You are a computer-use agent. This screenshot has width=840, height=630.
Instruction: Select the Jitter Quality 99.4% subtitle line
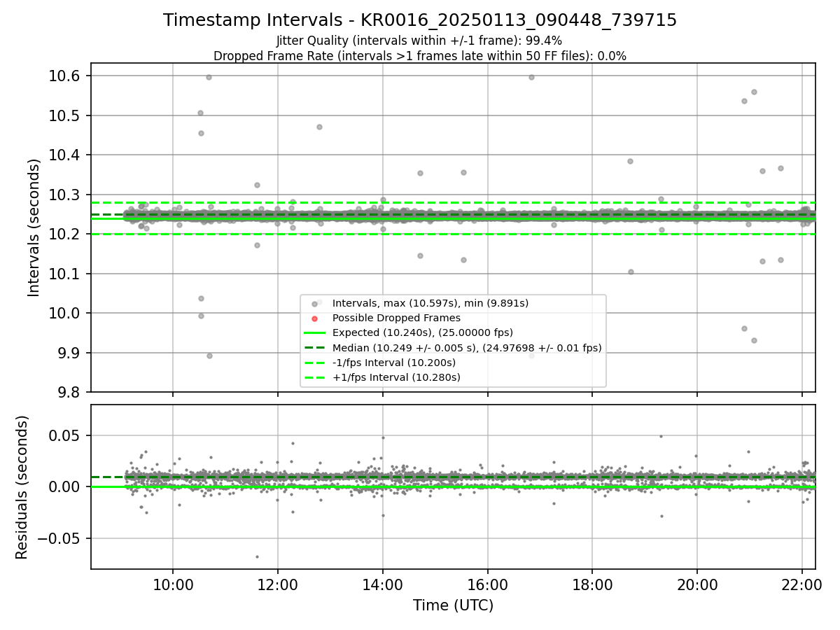[x=419, y=41]
